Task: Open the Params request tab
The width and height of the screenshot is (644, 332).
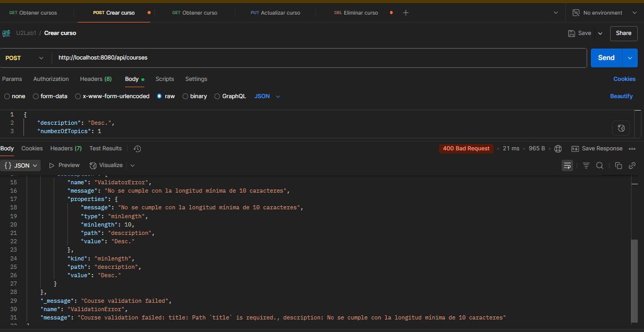Action: [12, 79]
